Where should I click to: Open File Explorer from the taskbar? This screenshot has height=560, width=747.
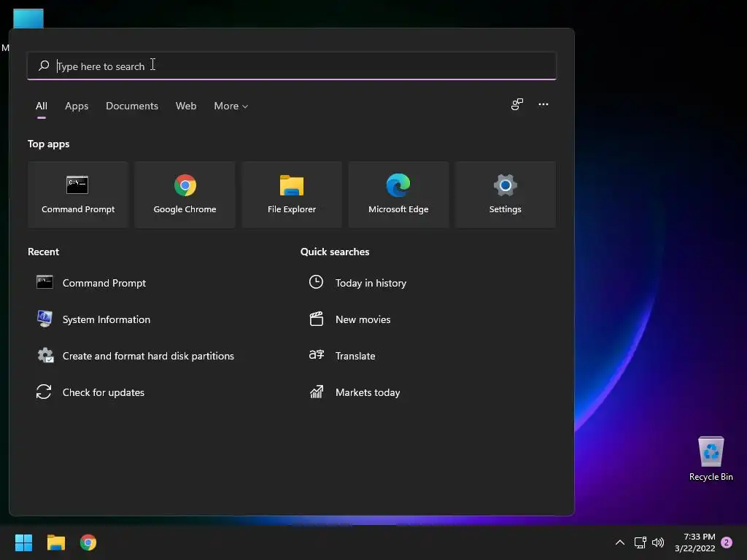(55, 542)
